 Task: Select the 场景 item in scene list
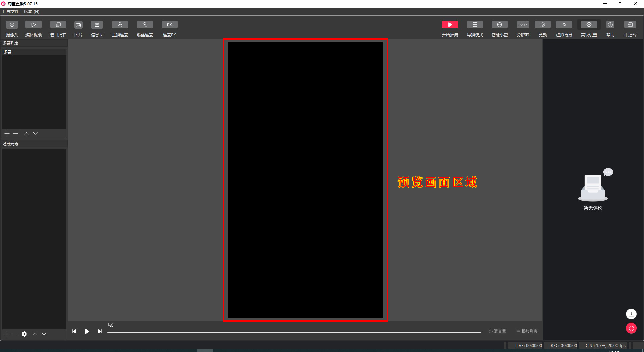(x=34, y=52)
